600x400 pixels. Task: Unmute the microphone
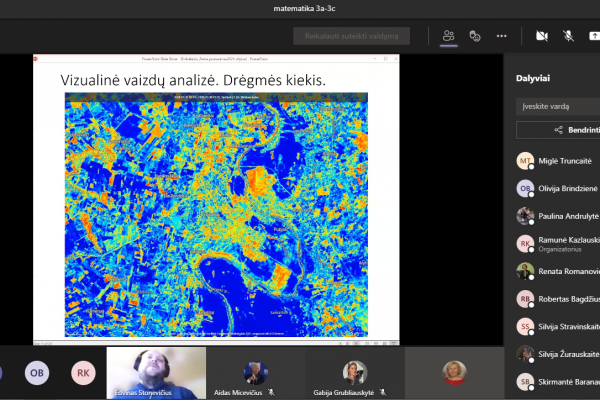568,36
